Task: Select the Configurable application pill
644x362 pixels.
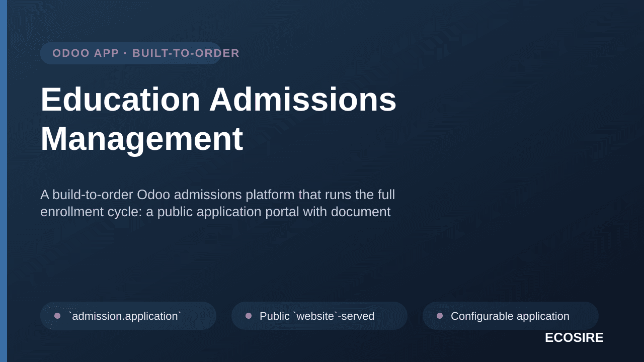Action: (511, 316)
